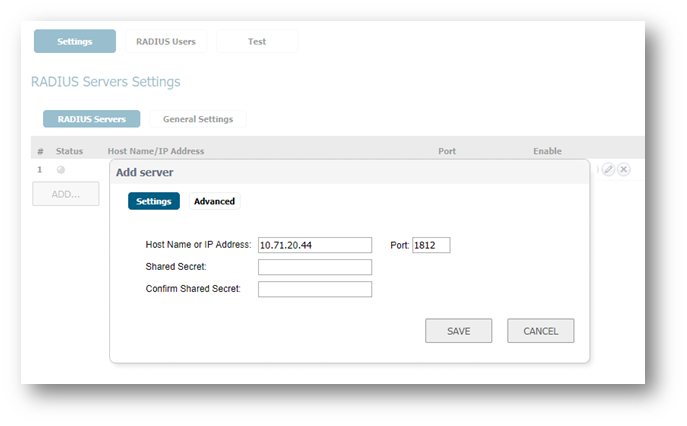This screenshot has width=687, height=426.
Task: Click the Add server dialog title
Action: coord(145,172)
